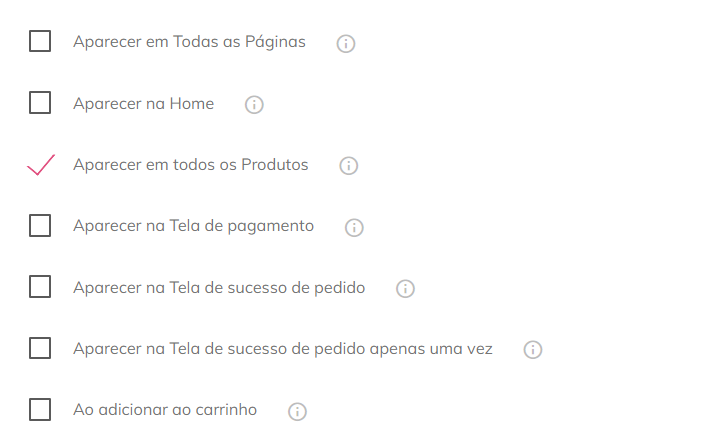View info icon for Tela de sucesso de pedido
724x441 pixels.
[405, 289]
